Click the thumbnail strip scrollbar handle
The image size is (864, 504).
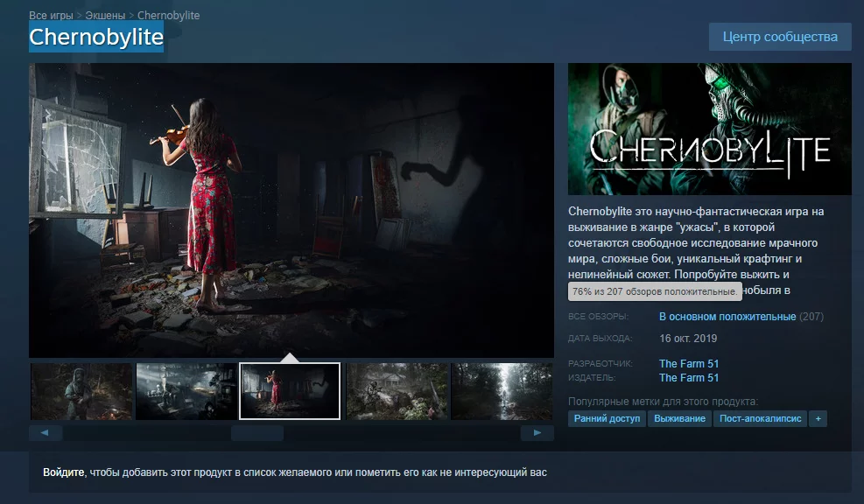click(257, 433)
